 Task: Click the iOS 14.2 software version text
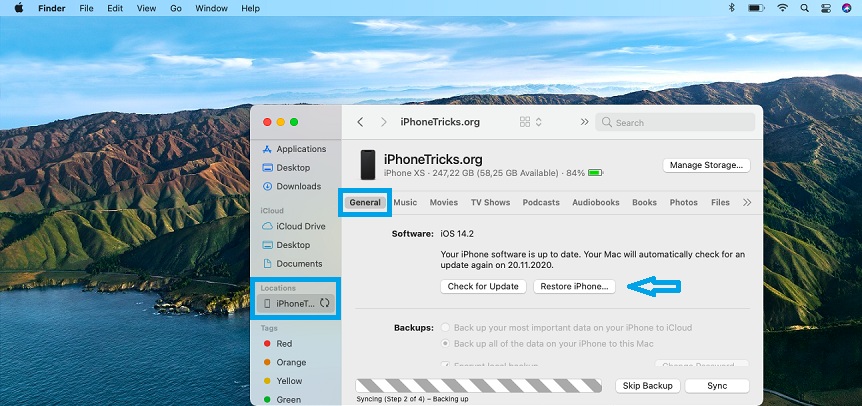(457, 233)
